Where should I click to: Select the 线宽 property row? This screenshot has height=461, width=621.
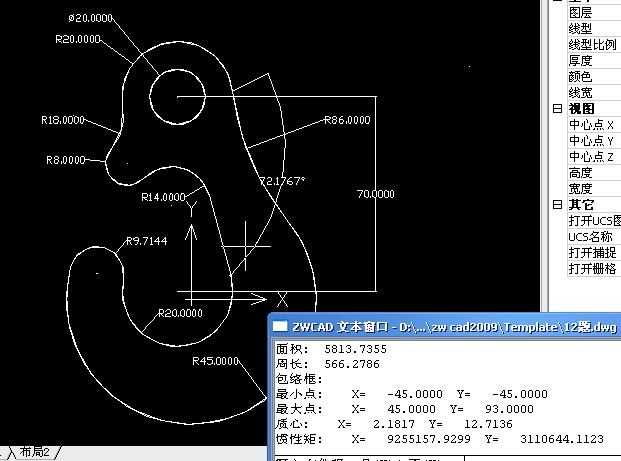(594, 93)
